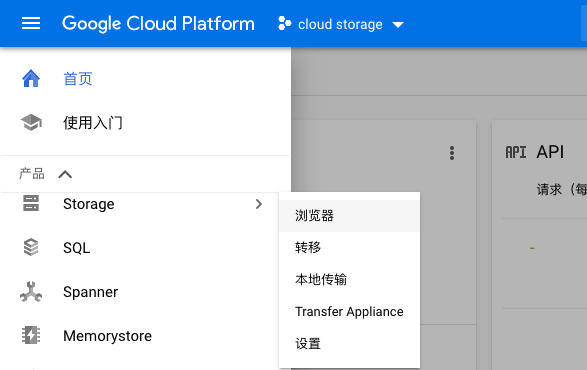Click the SQL database stack icon
This screenshot has width=587, height=370.
click(x=31, y=248)
